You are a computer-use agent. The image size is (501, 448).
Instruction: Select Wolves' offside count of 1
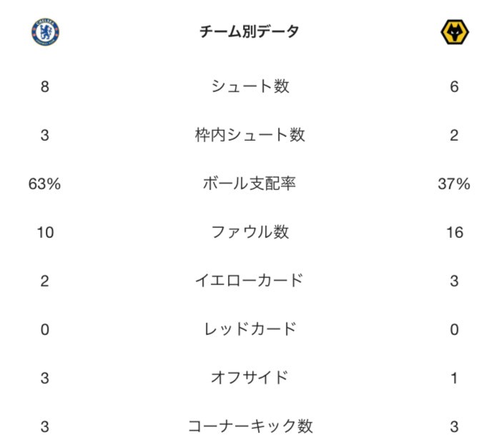[454, 379]
